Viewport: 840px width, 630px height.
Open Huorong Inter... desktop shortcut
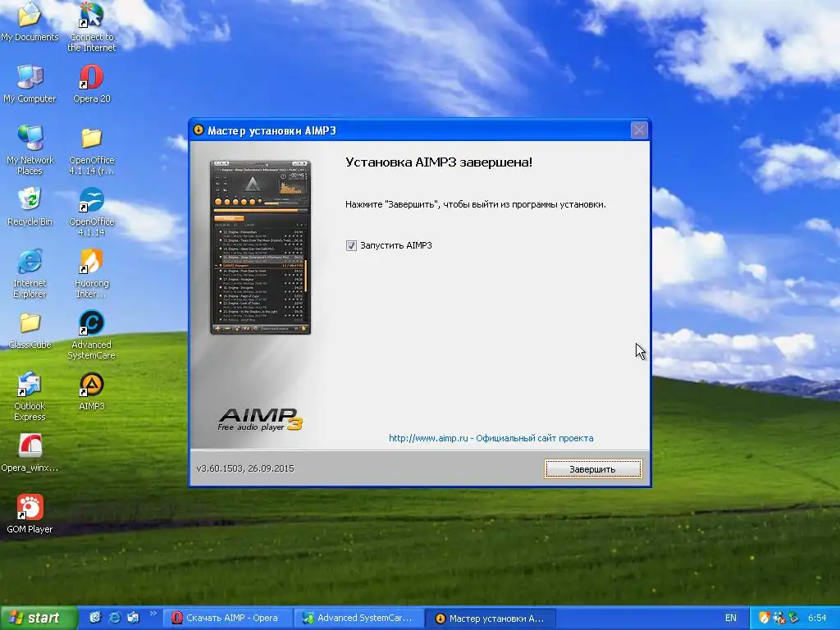point(92,273)
